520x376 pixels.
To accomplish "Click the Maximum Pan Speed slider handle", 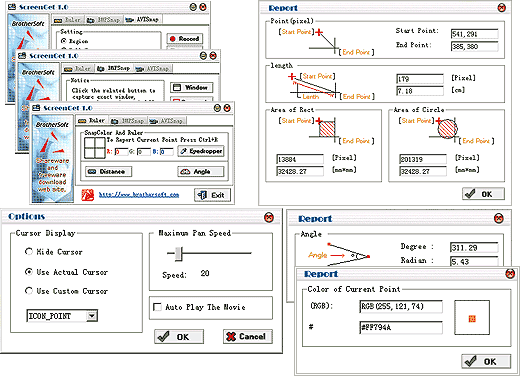I will 179,254.
